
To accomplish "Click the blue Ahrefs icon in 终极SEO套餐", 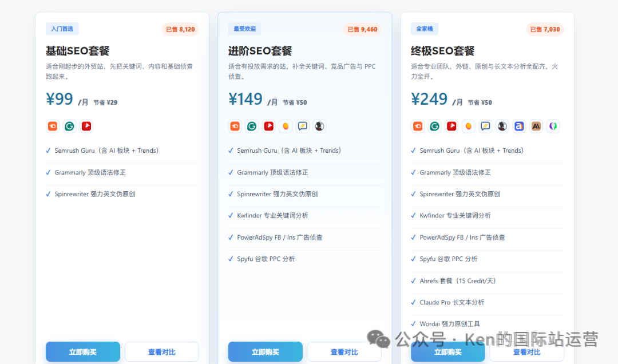I will coord(520,126).
